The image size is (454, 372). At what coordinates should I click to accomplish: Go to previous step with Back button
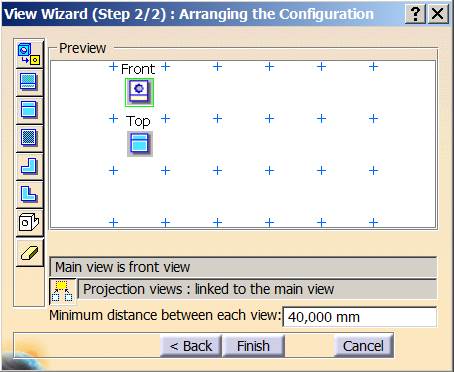191,346
